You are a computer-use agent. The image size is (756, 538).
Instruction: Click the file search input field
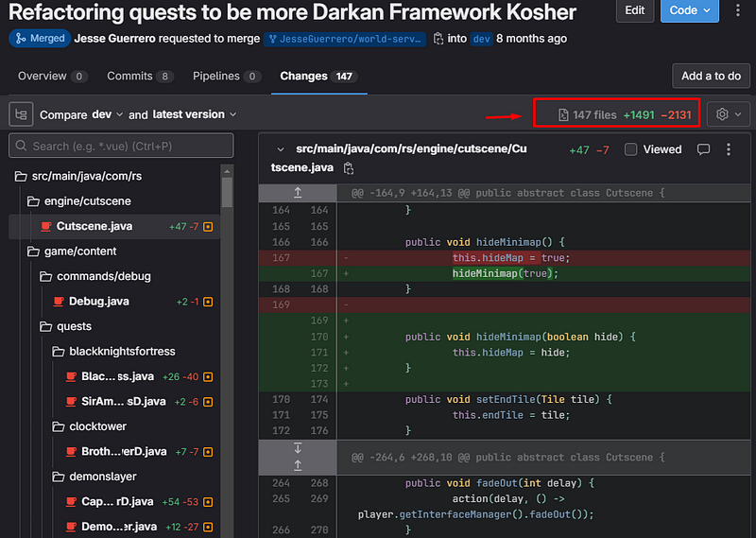coord(121,146)
